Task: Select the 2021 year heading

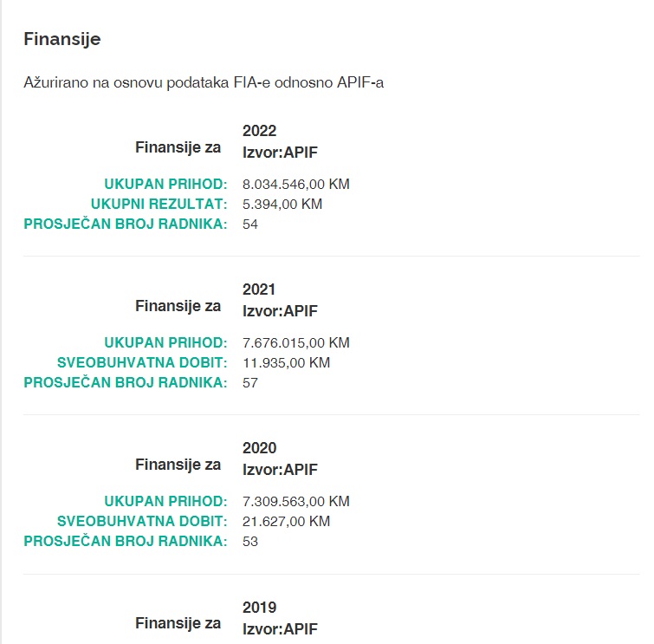Action: pos(260,289)
